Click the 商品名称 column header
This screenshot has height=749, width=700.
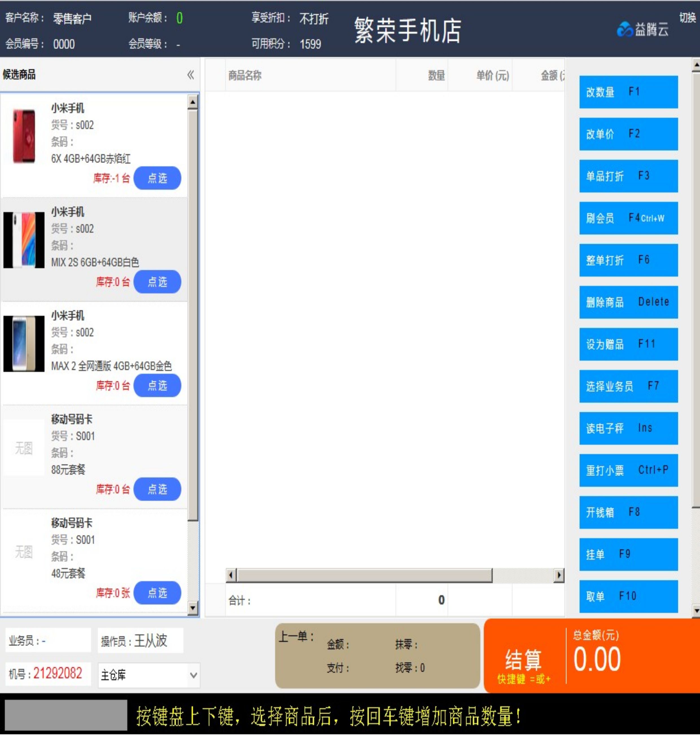[310, 75]
